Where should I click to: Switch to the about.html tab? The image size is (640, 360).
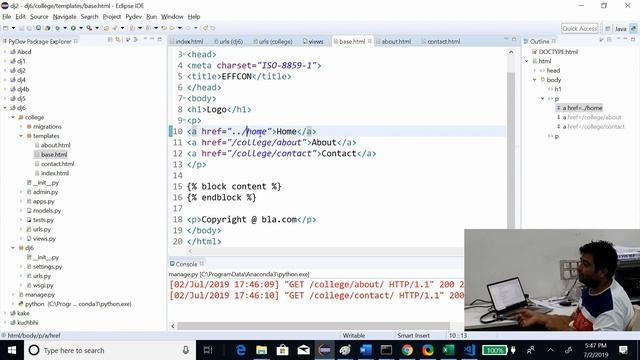[393, 41]
